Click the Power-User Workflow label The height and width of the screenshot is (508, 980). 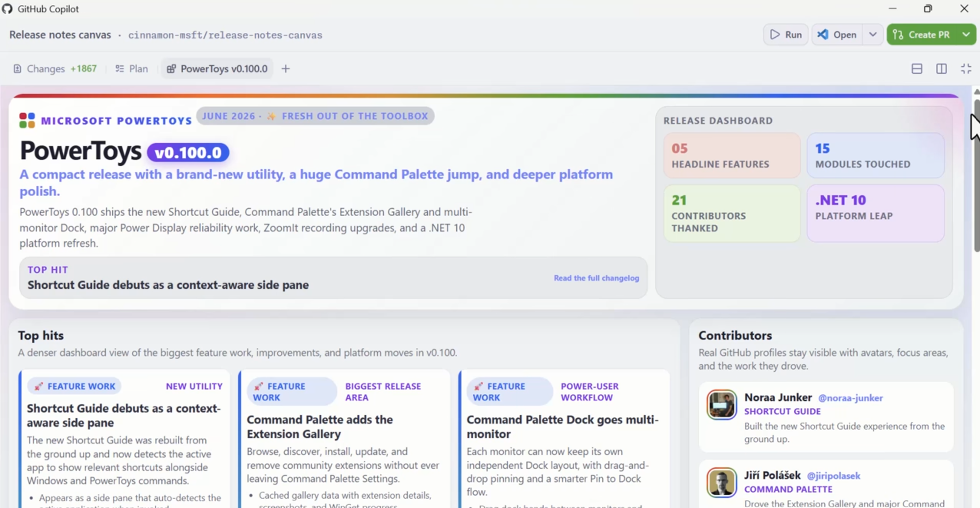(x=590, y=392)
